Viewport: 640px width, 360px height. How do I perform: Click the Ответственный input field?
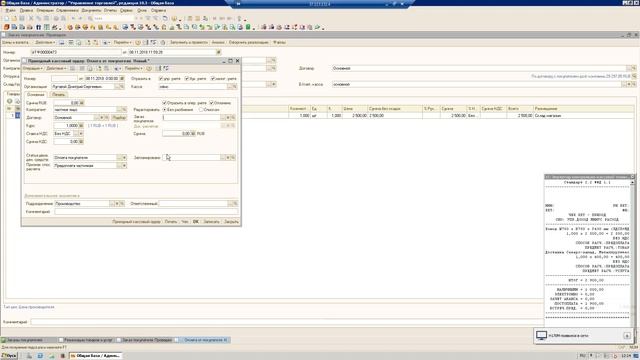point(193,204)
